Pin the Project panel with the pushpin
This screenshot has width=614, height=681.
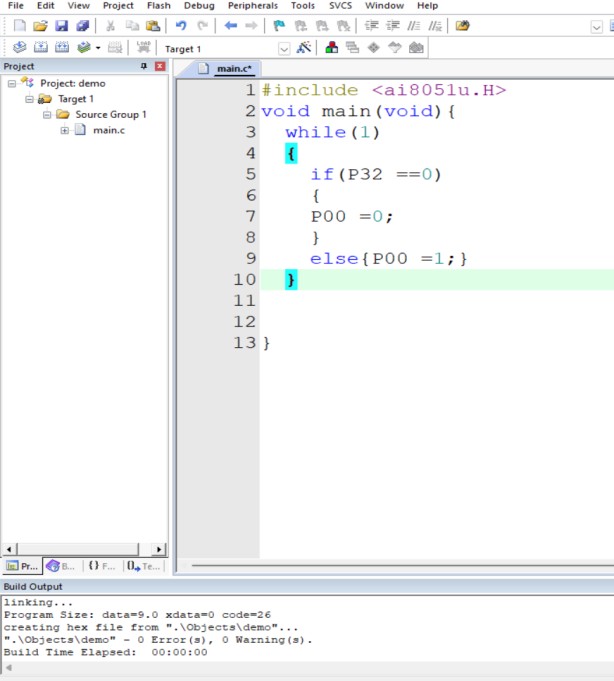[x=144, y=66]
